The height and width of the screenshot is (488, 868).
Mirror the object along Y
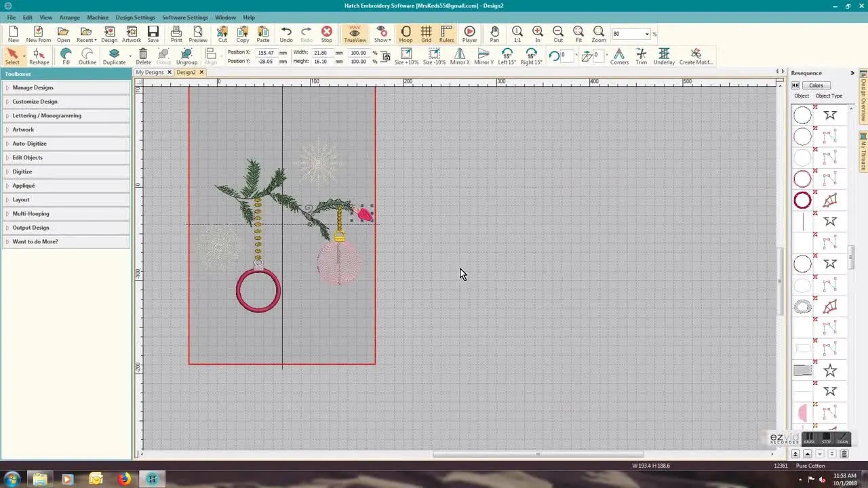click(x=484, y=57)
